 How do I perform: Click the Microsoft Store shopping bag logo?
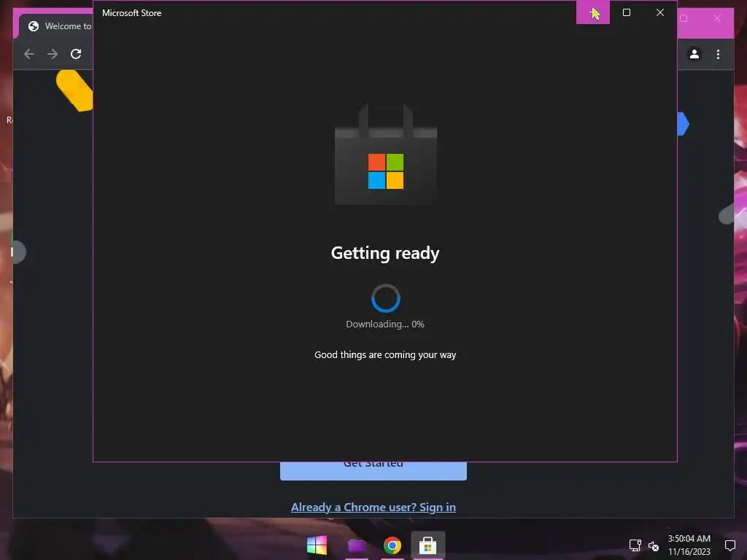pos(386,154)
